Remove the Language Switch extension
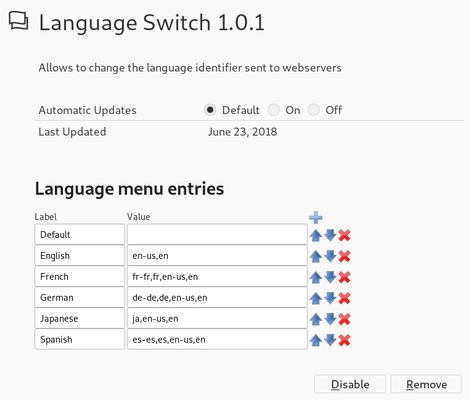The height and width of the screenshot is (400, 469). pos(426,384)
